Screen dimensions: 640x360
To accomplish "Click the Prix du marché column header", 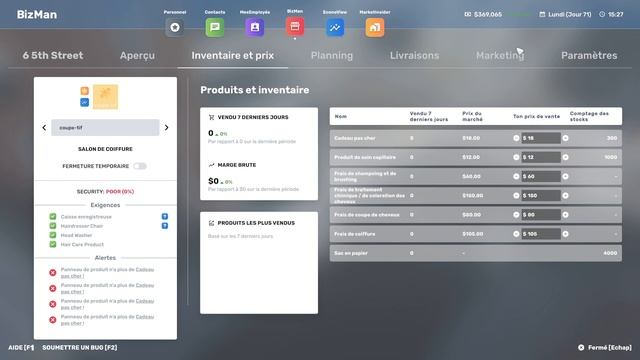I will pyautogui.click(x=472, y=116).
